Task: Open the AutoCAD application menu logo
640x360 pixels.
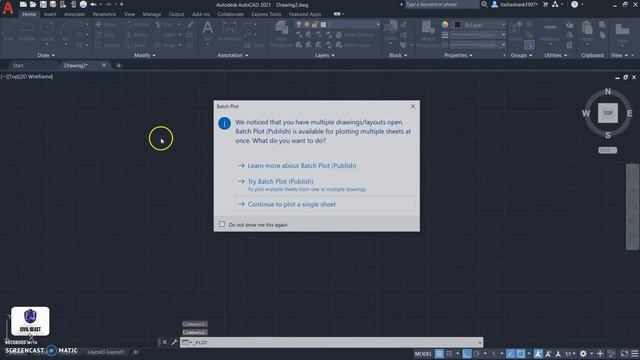Action: click(x=8, y=8)
